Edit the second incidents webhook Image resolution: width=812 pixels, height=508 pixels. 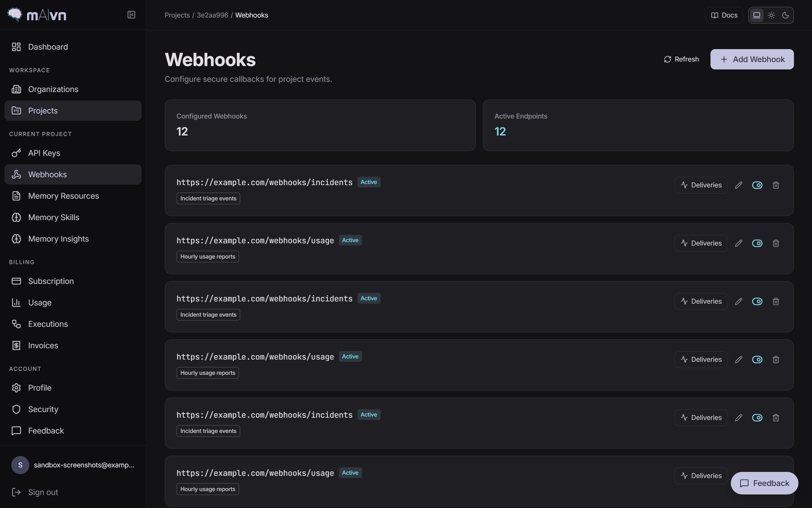click(x=738, y=301)
